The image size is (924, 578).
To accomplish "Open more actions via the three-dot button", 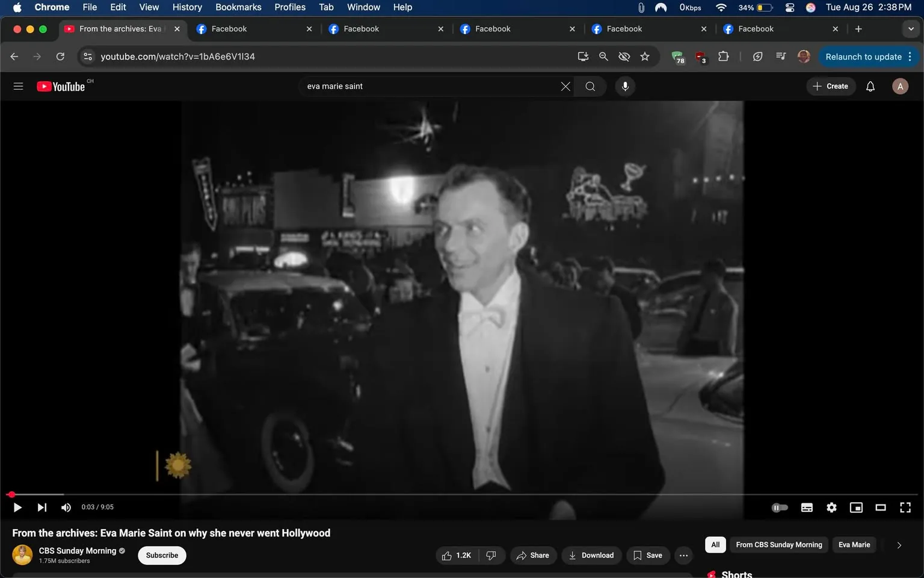I will (x=683, y=555).
